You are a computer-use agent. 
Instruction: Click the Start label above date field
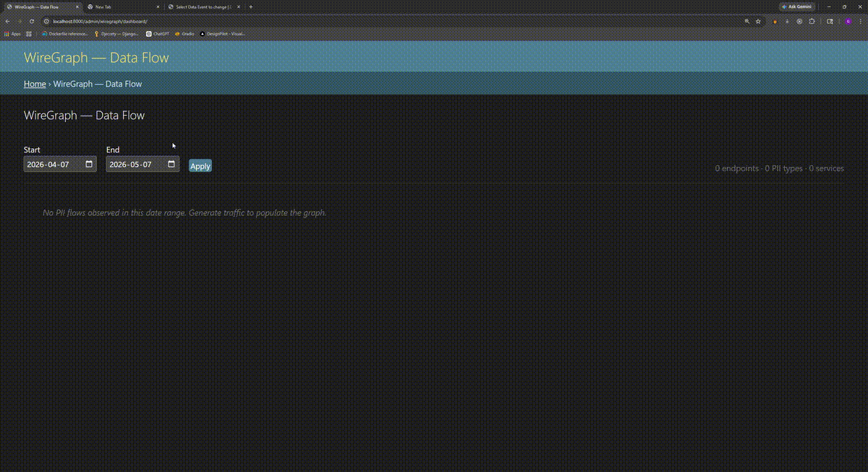(x=32, y=150)
